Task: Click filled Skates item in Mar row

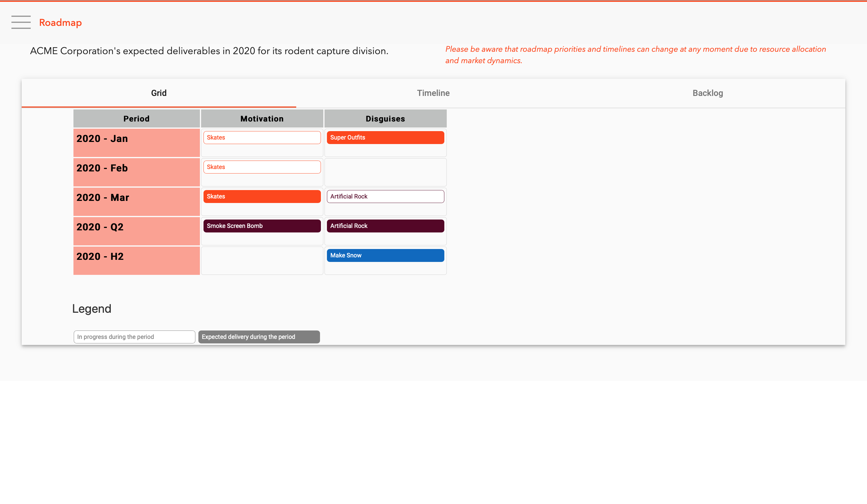Action: 262,197
